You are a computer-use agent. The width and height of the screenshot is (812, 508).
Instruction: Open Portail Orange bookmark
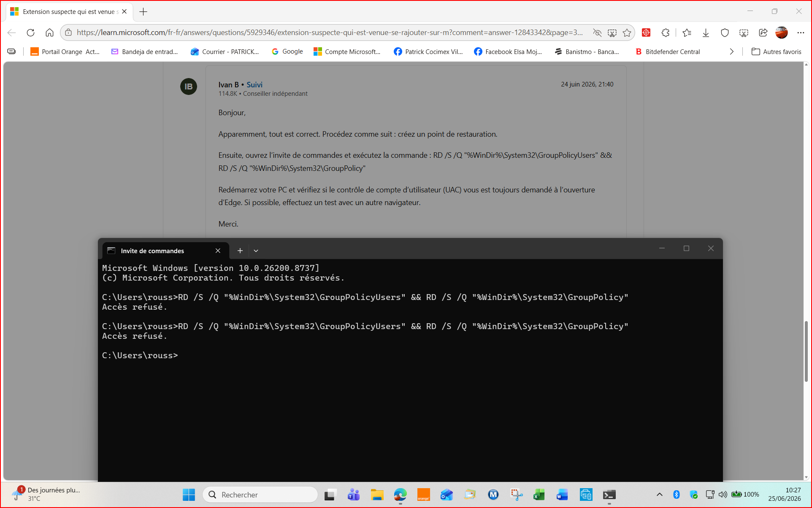65,51
